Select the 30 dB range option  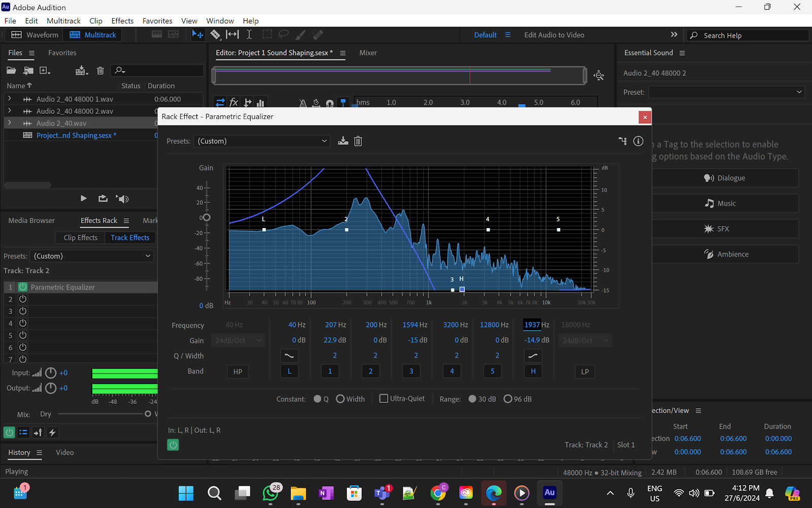[x=472, y=399]
